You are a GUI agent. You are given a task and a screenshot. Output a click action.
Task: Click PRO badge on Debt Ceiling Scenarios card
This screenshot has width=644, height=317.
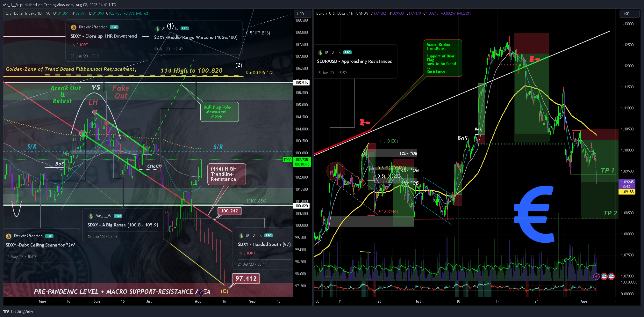click(x=49, y=236)
